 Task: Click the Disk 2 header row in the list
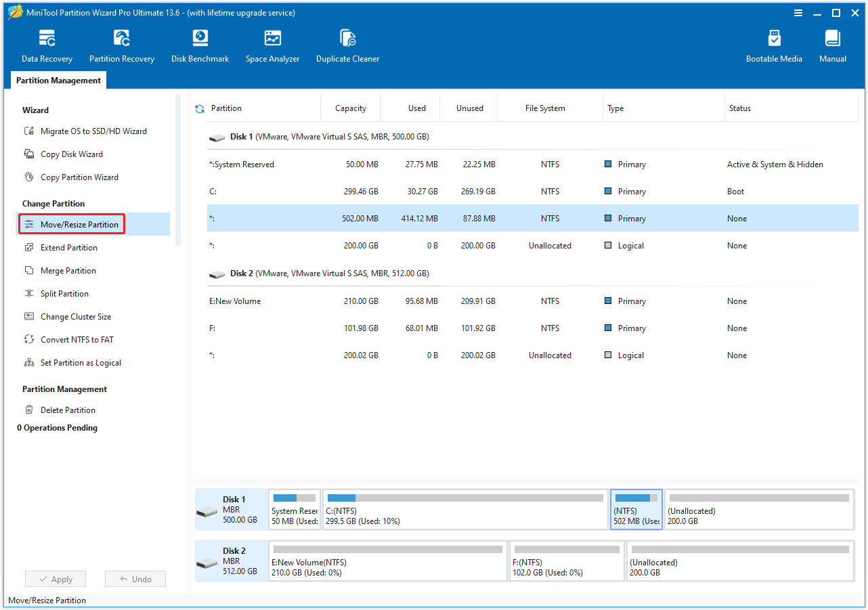pyautogui.click(x=532, y=274)
